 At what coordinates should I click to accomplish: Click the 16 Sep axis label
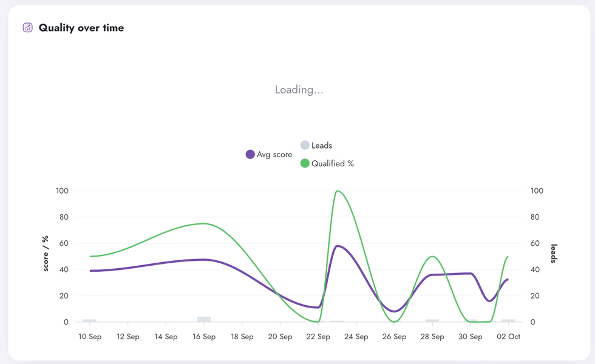point(204,336)
